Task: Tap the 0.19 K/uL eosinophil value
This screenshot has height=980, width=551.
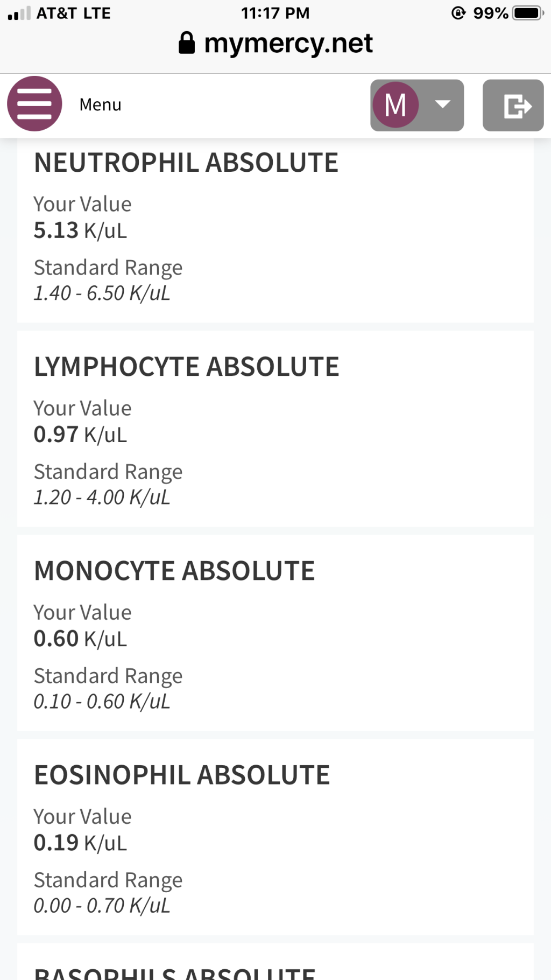Action: tap(80, 843)
